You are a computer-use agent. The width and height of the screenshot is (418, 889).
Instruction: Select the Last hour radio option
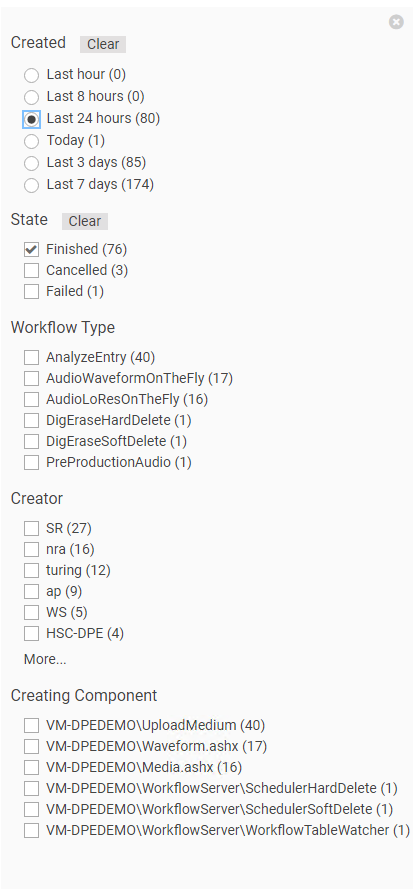point(32,75)
